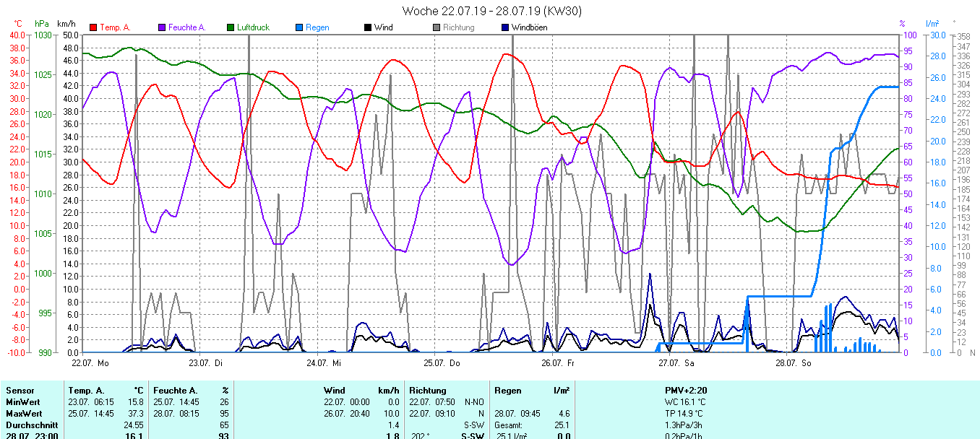Click the 22.07. Mo date label
Screen dimensions: 980x439
click(90, 362)
